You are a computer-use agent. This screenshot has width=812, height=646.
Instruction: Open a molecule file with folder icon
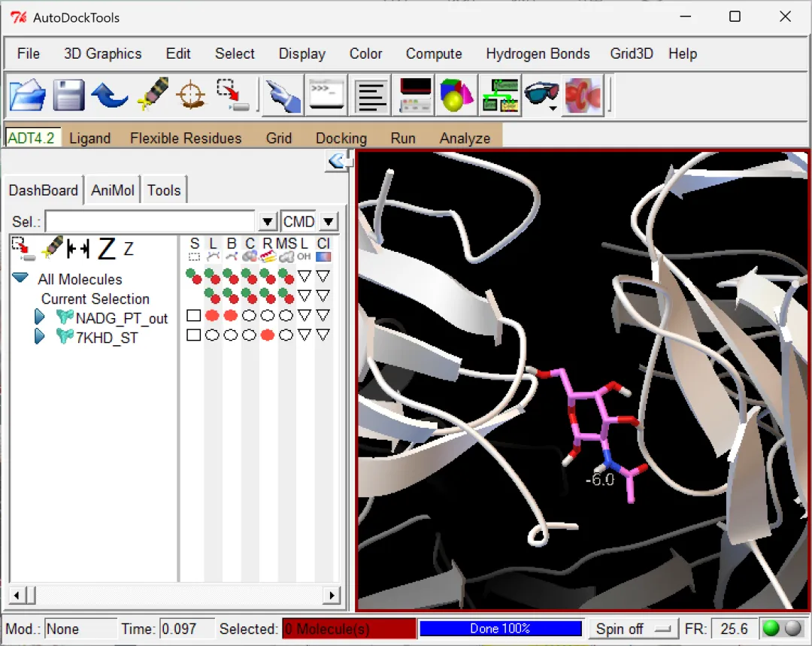[27, 95]
